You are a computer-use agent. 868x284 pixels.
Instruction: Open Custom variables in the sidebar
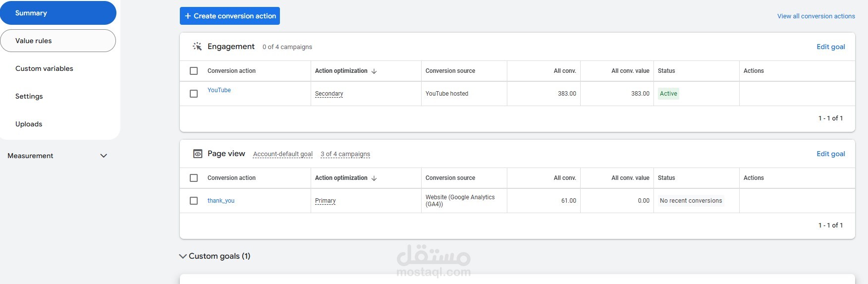click(x=44, y=68)
